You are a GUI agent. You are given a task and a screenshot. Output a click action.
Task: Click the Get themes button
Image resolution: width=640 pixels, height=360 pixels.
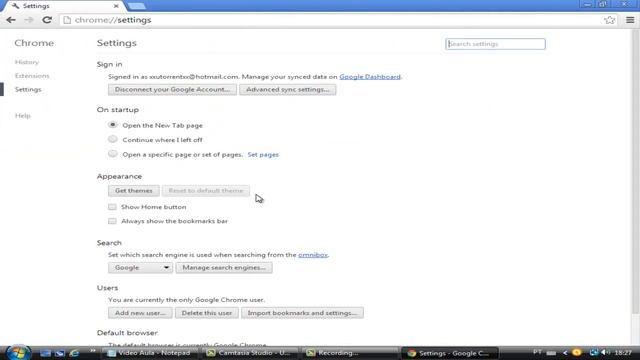coord(133,191)
